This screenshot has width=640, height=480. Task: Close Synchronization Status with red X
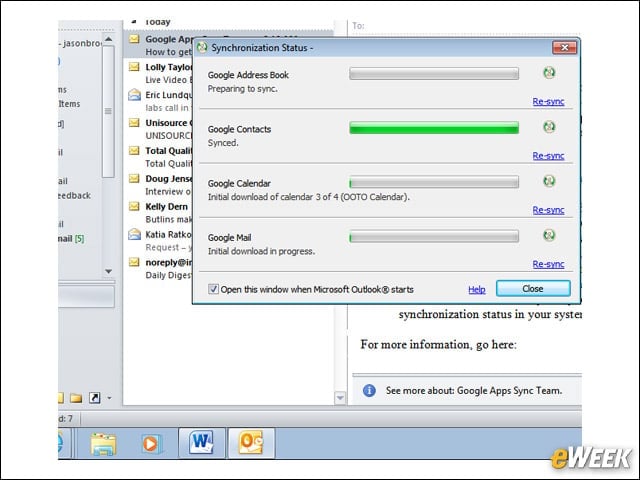[x=564, y=48]
